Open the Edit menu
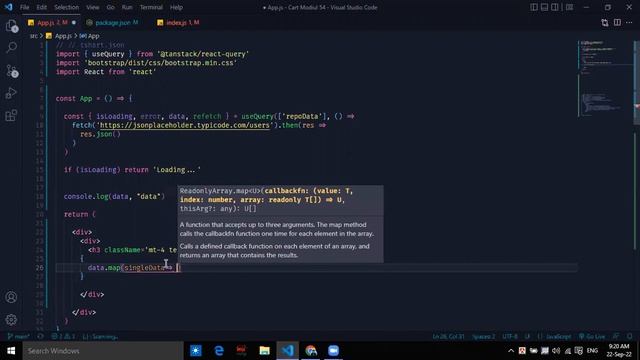 pyautogui.click(x=41, y=7)
